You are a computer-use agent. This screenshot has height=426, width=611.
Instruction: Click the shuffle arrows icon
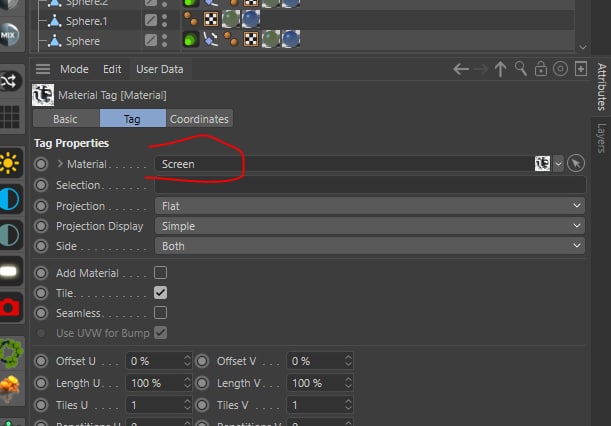point(9,81)
